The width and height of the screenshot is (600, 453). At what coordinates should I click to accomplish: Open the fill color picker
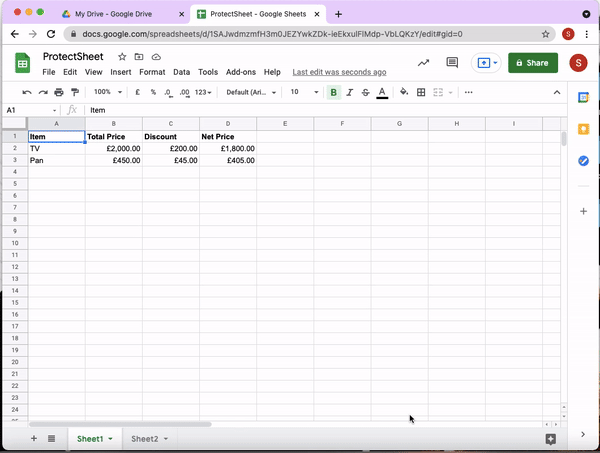coord(404,92)
